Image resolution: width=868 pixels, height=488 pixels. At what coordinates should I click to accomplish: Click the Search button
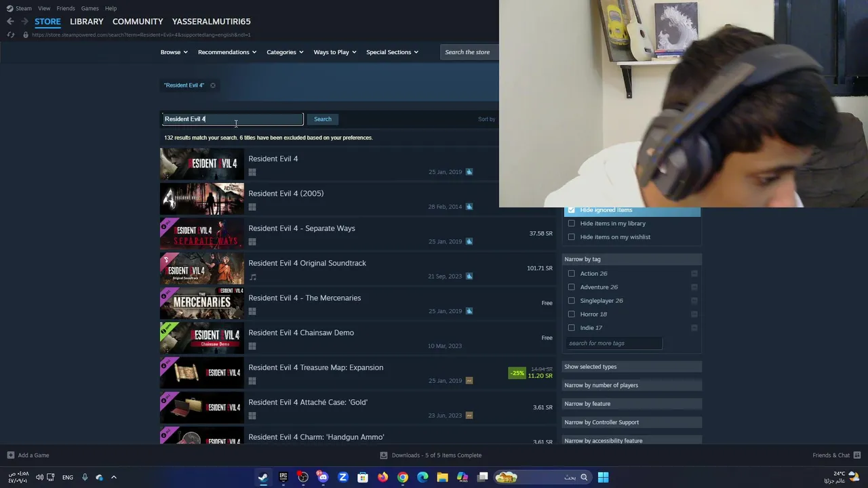(323, 119)
